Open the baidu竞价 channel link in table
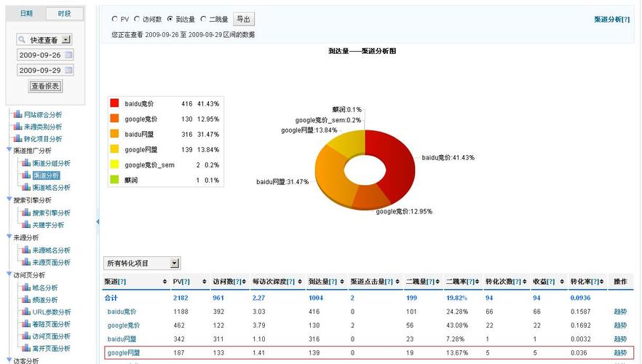This screenshot has width=642, height=364. point(122,312)
